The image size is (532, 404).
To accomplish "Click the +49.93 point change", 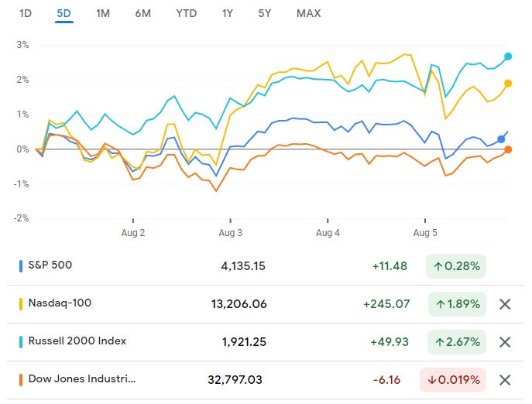I will (x=390, y=342).
